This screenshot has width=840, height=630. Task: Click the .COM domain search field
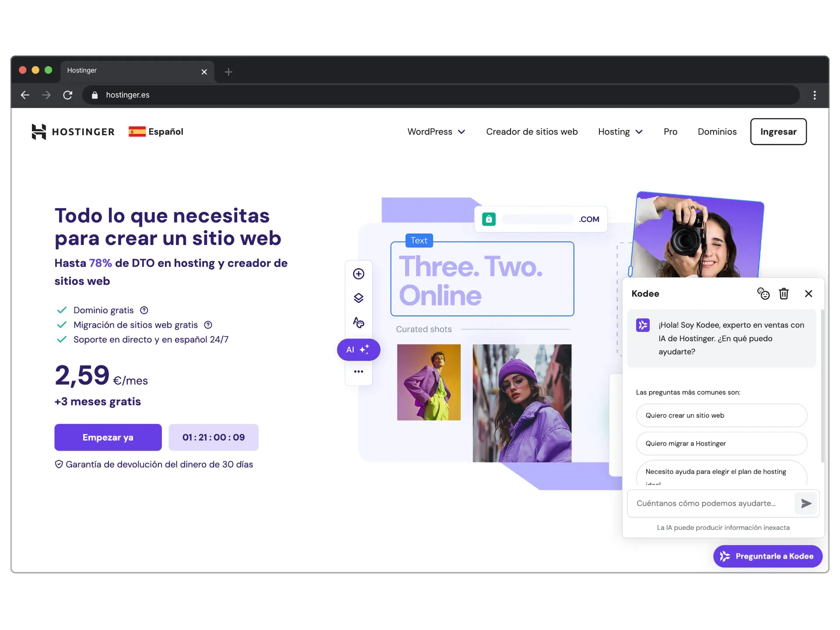(541, 219)
